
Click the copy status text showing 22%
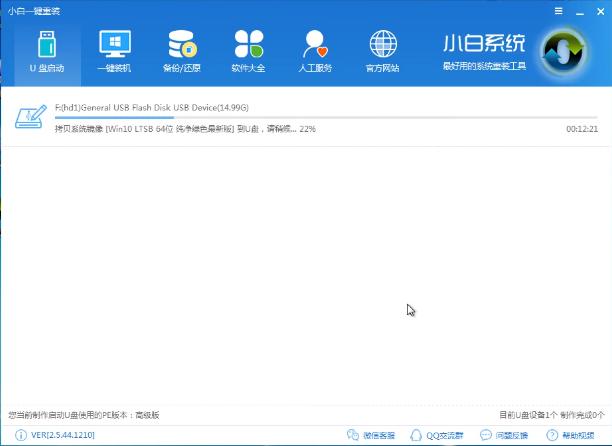pyautogui.click(x=185, y=129)
